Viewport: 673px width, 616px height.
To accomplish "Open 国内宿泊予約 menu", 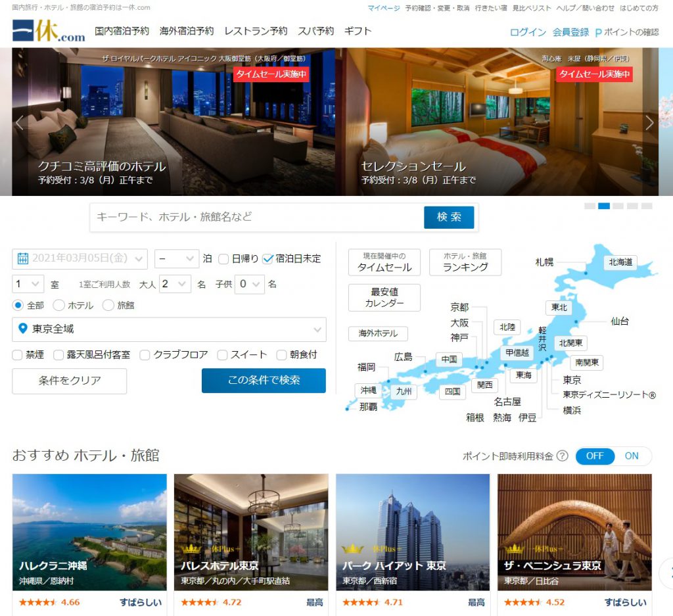I will pyautogui.click(x=122, y=31).
